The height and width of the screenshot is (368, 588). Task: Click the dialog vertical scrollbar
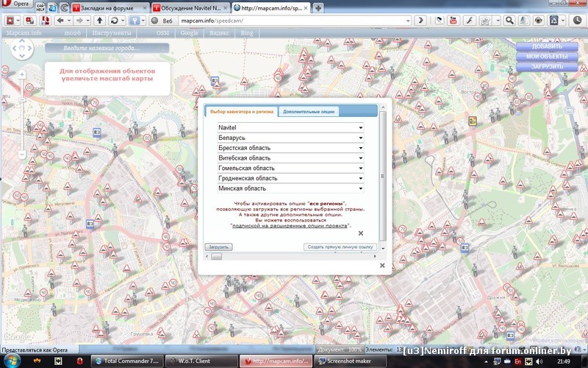coord(383,177)
